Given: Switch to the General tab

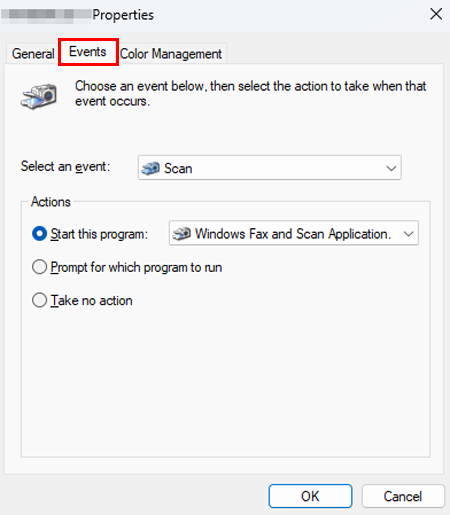Looking at the screenshot, I should click(33, 54).
